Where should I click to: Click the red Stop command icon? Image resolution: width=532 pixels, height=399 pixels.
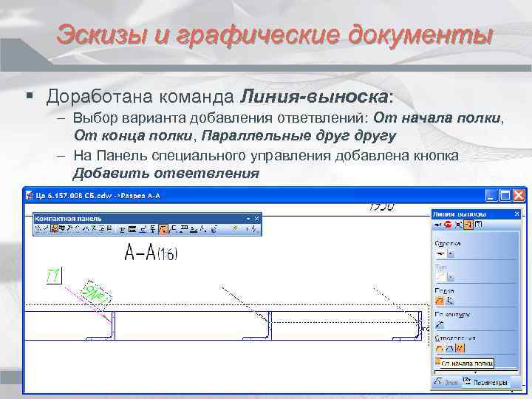pyautogui.click(x=448, y=225)
